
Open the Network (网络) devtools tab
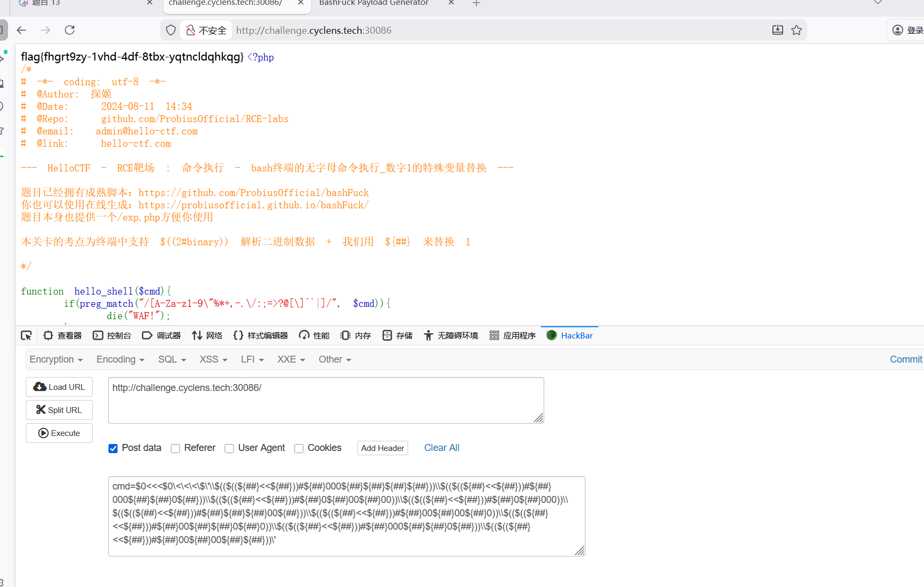pyautogui.click(x=207, y=336)
